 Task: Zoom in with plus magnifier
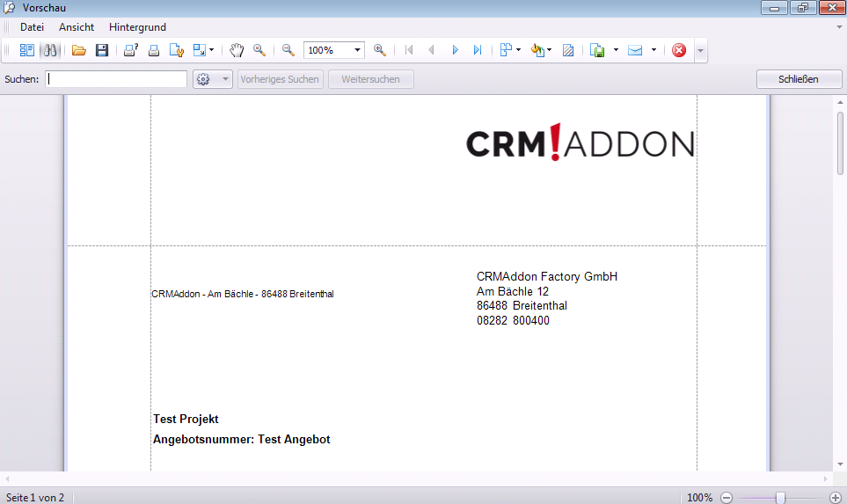click(380, 50)
